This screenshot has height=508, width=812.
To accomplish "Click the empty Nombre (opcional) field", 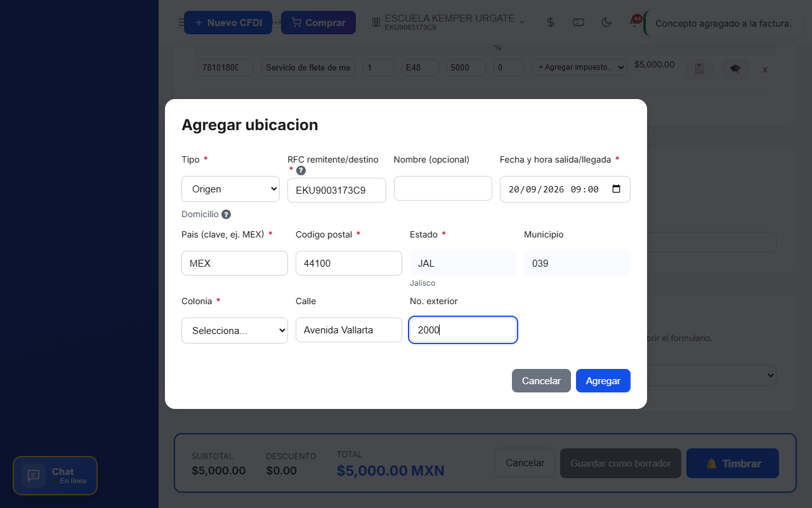I will (443, 189).
